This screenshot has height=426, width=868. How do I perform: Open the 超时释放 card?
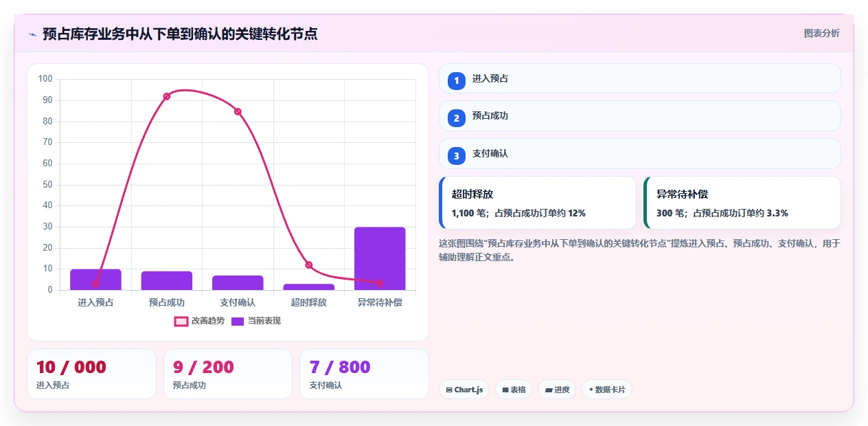click(x=538, y=203)
